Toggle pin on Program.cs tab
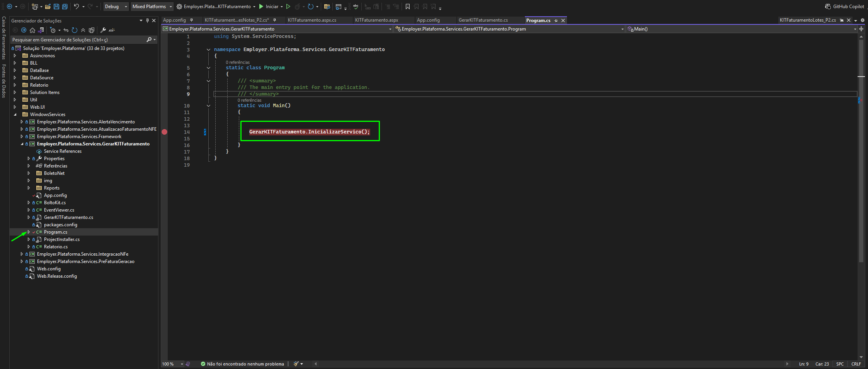 click(556, 20)
